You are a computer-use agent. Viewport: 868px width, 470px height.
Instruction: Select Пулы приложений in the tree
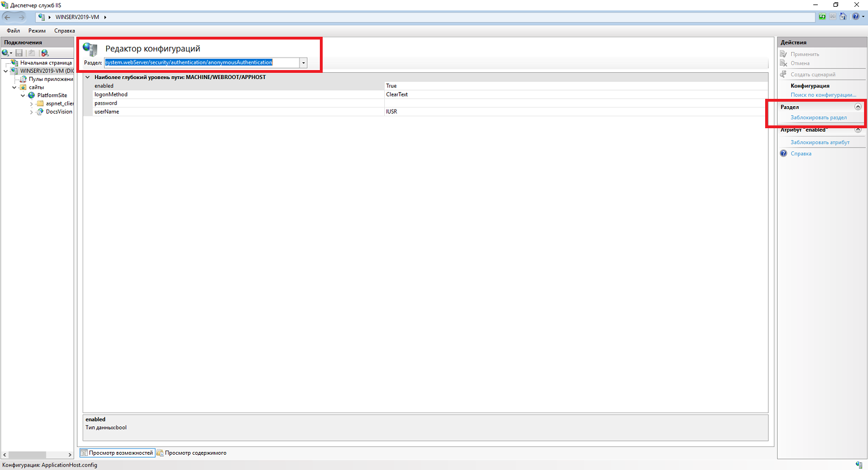coord(50,79)
